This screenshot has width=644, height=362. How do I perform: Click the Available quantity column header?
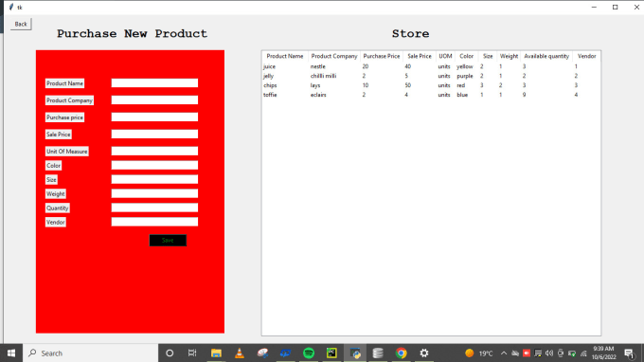pos(546,56)
